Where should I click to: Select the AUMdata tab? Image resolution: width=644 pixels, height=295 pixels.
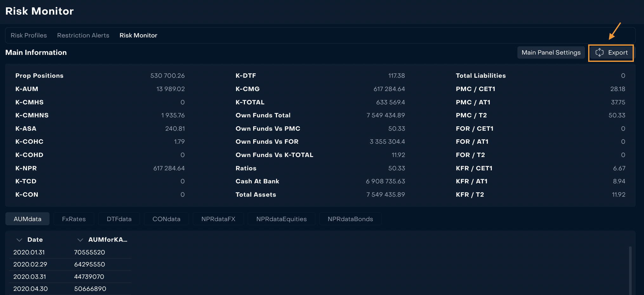pos(28,219)
